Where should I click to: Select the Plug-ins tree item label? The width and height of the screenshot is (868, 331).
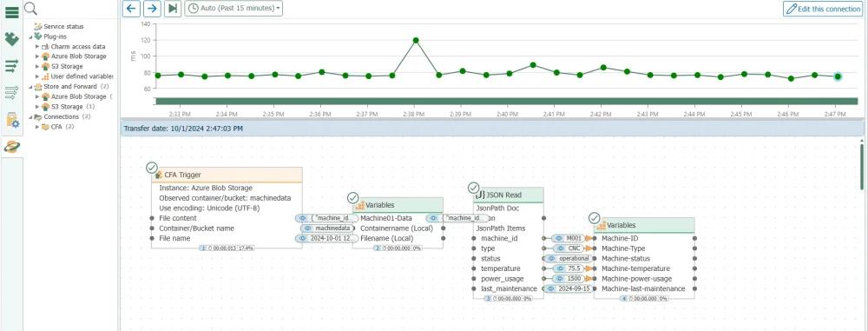(56, 36)
